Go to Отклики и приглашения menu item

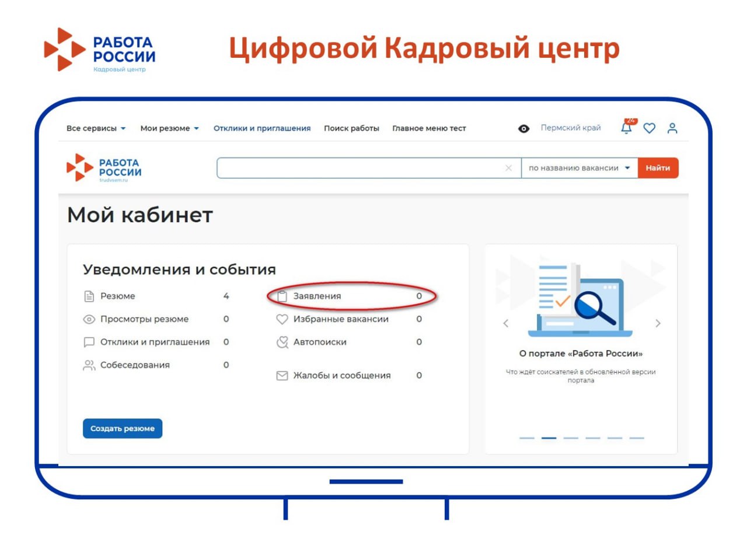click(261, 128)
